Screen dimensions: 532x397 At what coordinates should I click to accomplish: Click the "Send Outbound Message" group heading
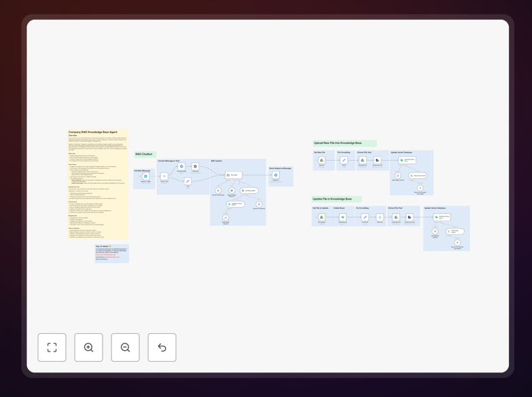[x=280, y=168]
